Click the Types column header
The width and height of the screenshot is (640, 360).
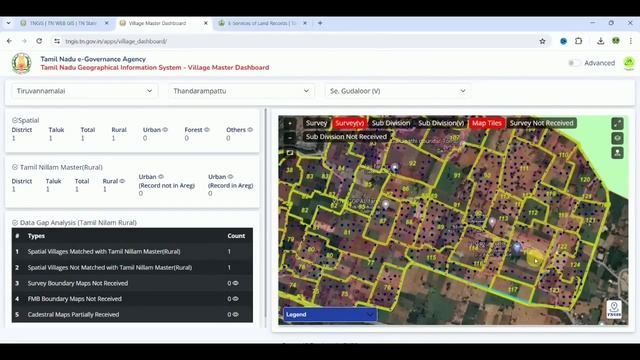click(x=36, y=236)
